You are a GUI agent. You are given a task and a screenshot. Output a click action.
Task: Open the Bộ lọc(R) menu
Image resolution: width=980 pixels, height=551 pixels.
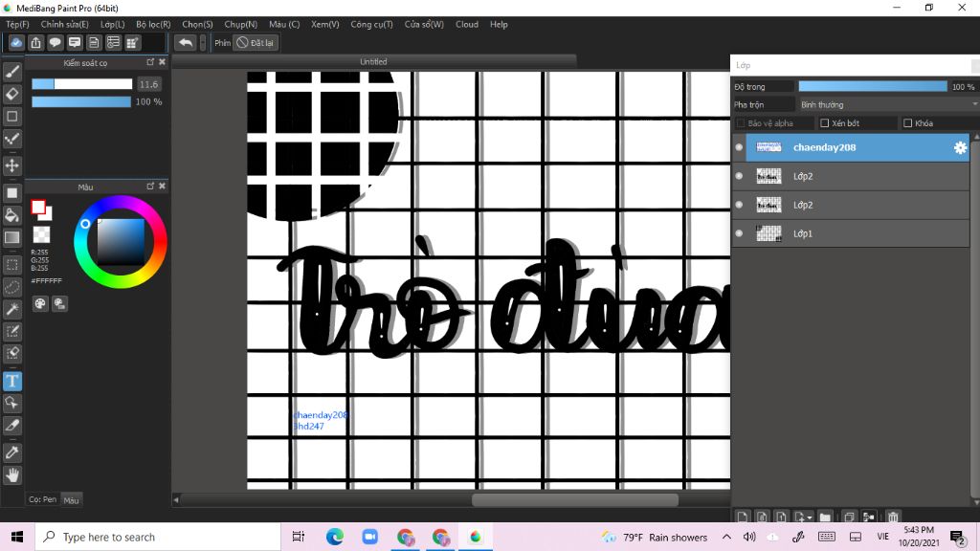click(153, 24)
